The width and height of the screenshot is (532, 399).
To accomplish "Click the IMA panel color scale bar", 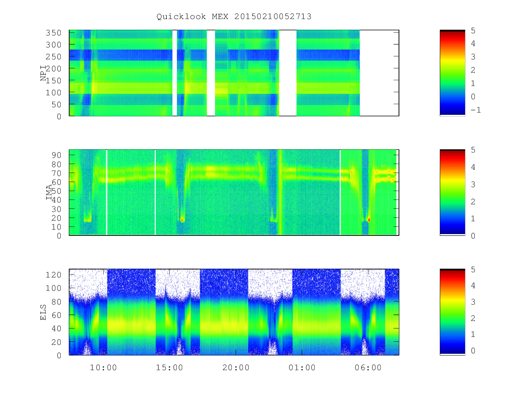I will [452, 192].
